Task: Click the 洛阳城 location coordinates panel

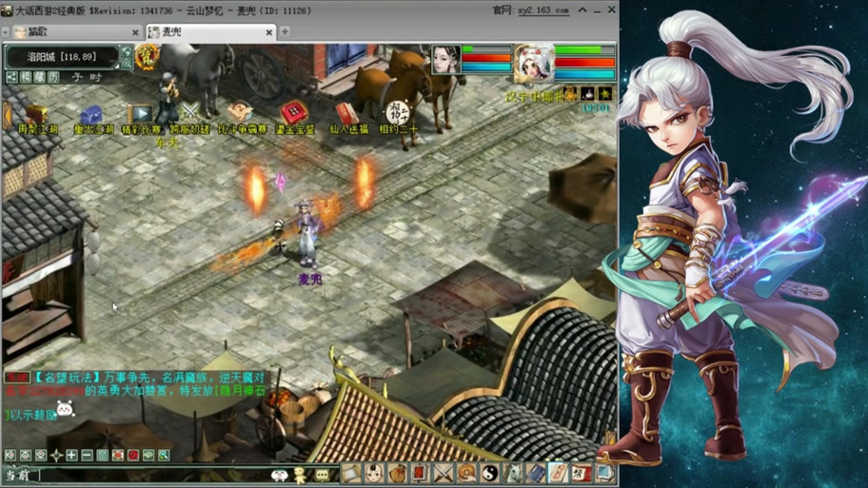Action: coord(62,56)
